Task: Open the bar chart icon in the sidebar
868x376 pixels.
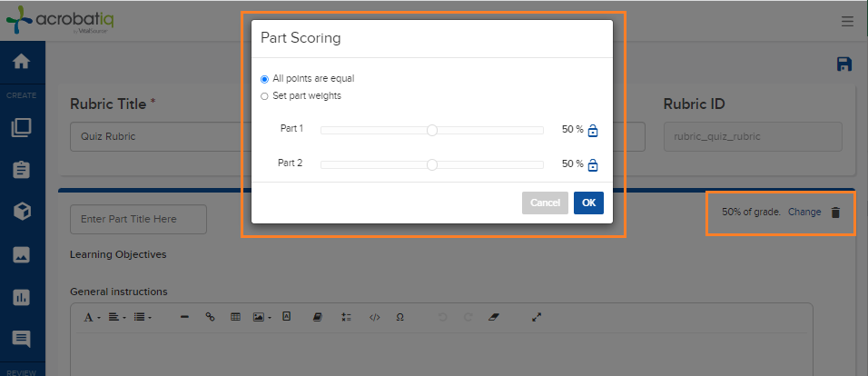Action: coord(22,297)
